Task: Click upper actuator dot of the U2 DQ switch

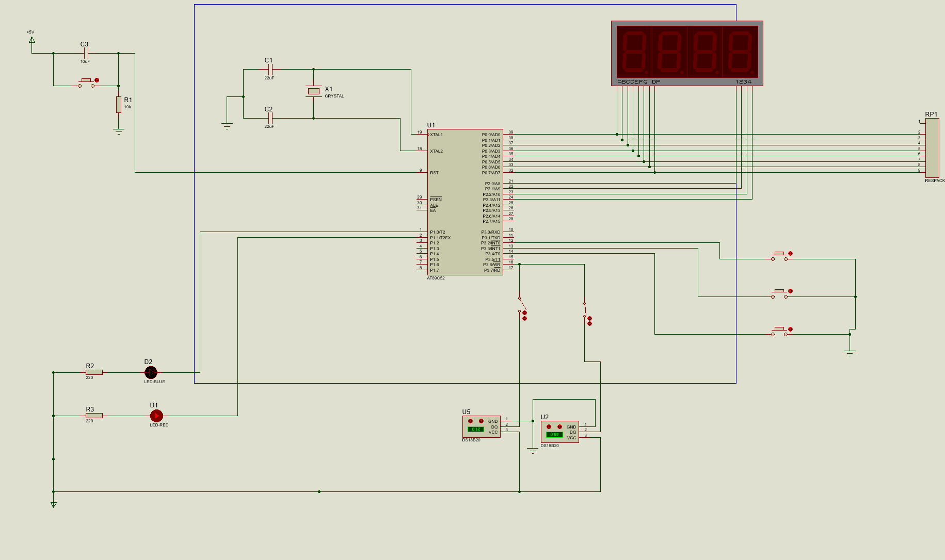Action: (589, 319)
